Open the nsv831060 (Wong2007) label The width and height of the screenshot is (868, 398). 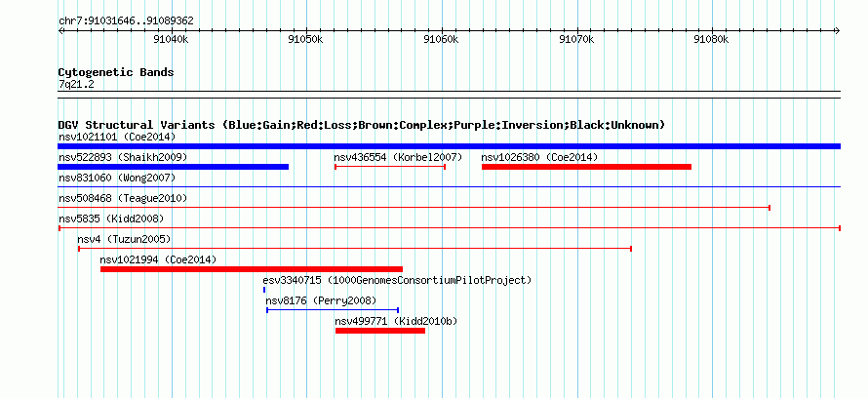117,178
